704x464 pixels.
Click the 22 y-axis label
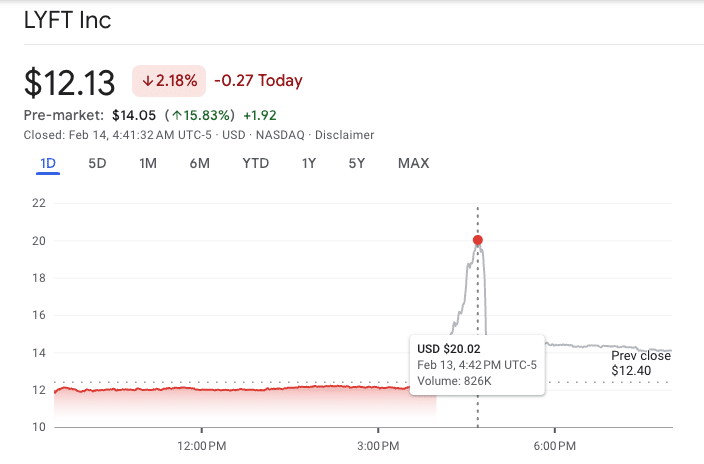(39, 203)
